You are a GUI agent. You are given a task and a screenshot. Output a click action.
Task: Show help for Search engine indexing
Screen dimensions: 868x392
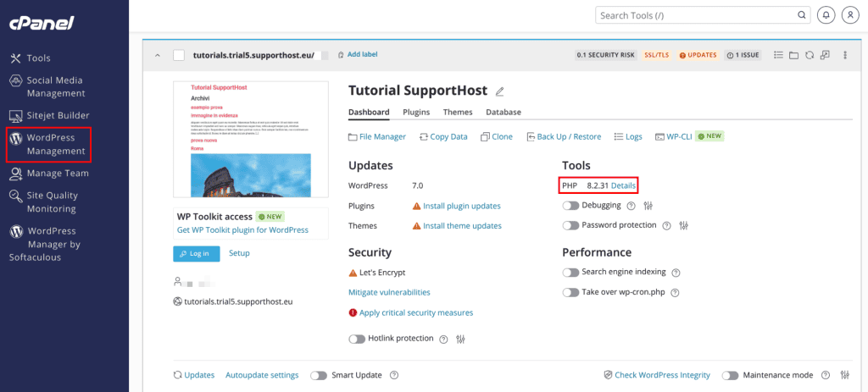pos(676,273)
